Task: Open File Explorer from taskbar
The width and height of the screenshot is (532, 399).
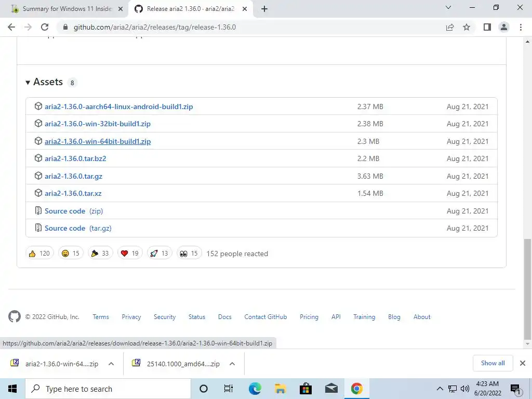Action: coord(280,389)
